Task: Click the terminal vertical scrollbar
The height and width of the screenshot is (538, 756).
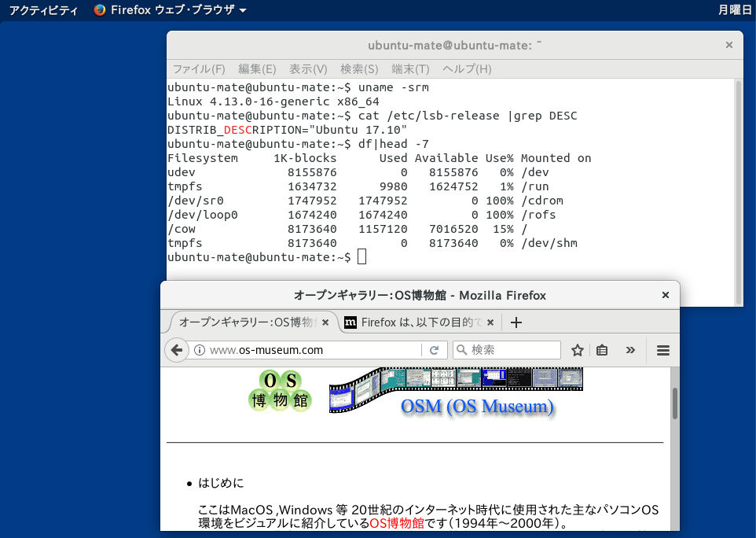Action: pos(738,192)
